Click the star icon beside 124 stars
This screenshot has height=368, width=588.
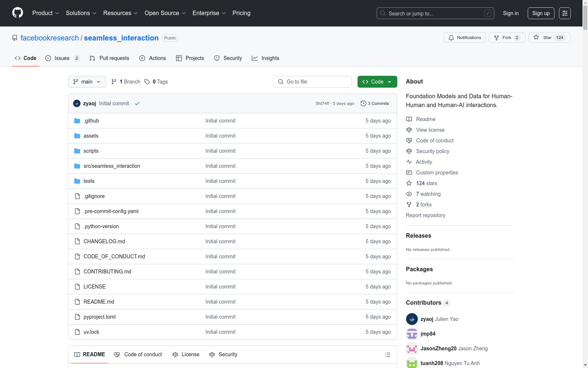pyautogui.click(x=409, y=183)
